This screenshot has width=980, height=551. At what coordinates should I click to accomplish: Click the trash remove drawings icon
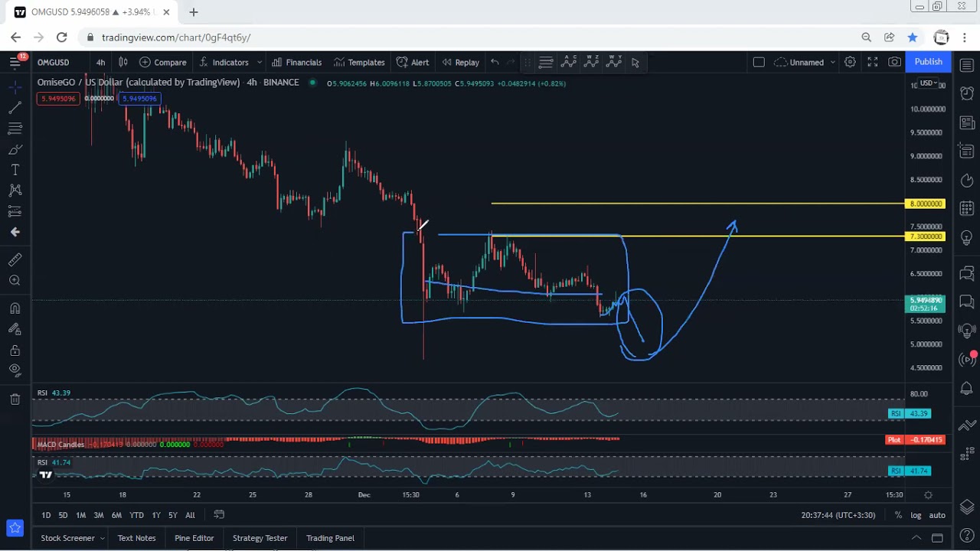point(15,399)
